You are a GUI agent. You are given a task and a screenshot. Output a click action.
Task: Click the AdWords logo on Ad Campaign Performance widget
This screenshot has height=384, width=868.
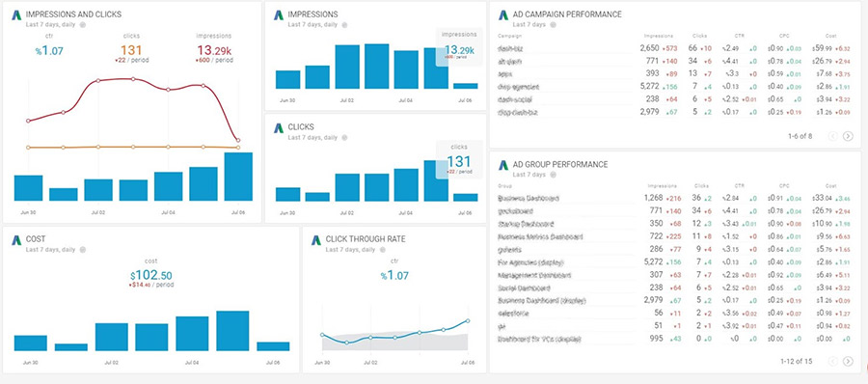tap(503, 15)
